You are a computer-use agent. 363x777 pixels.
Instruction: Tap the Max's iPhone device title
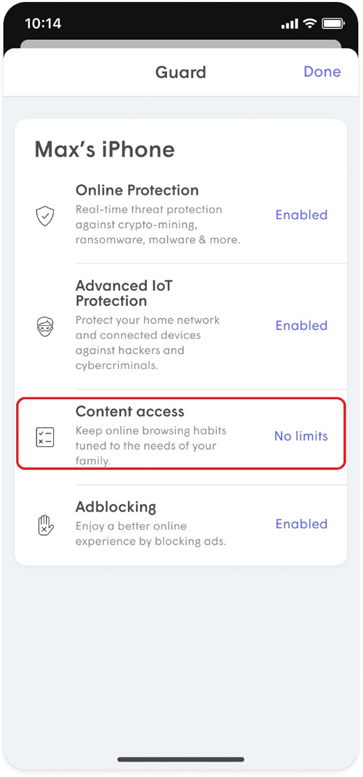coord(104,150)
